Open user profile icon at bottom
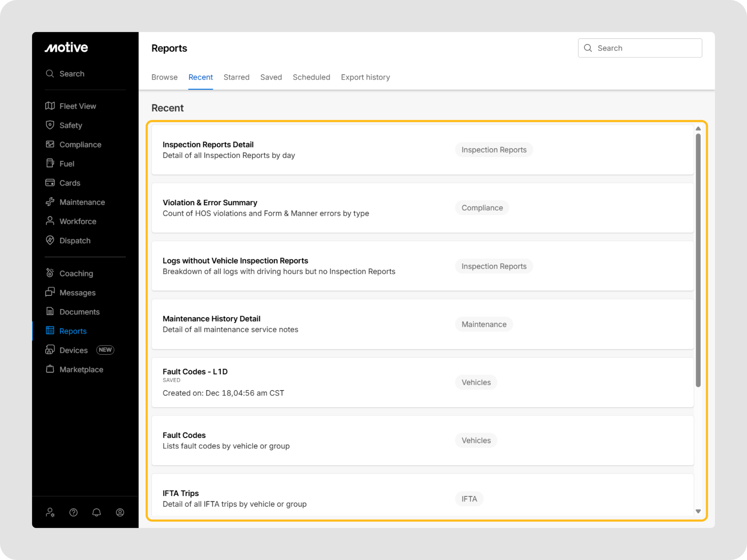The height and width of the screenshot is (560, 747). (x=120, y=513)
